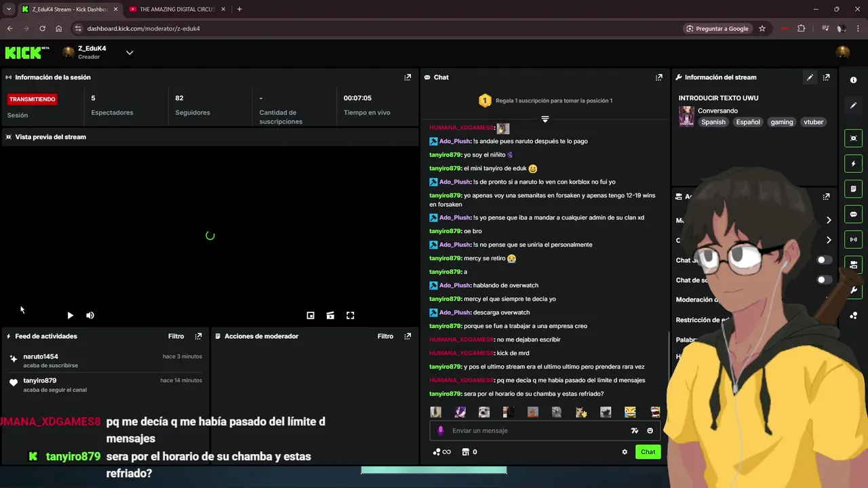Switch preview to theater mode
This screenshot has height=488, width=868.
point(330,315)
